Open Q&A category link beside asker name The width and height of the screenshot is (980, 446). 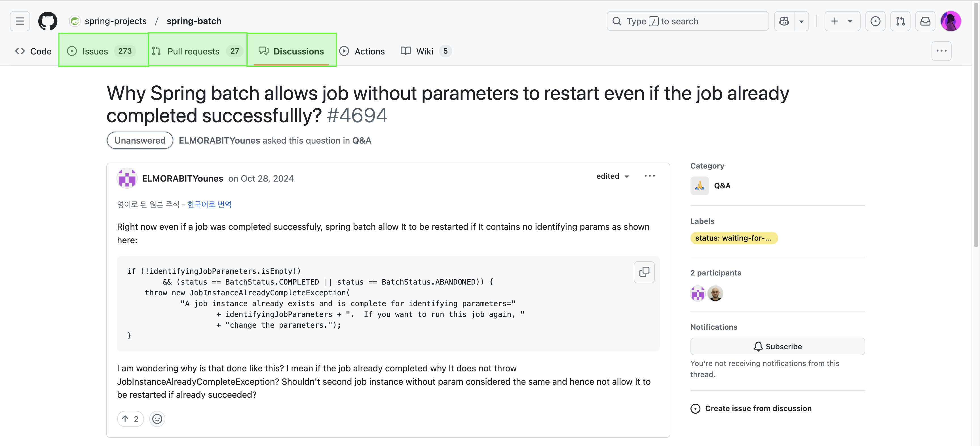pyautogui.click(x=362, y=140)
